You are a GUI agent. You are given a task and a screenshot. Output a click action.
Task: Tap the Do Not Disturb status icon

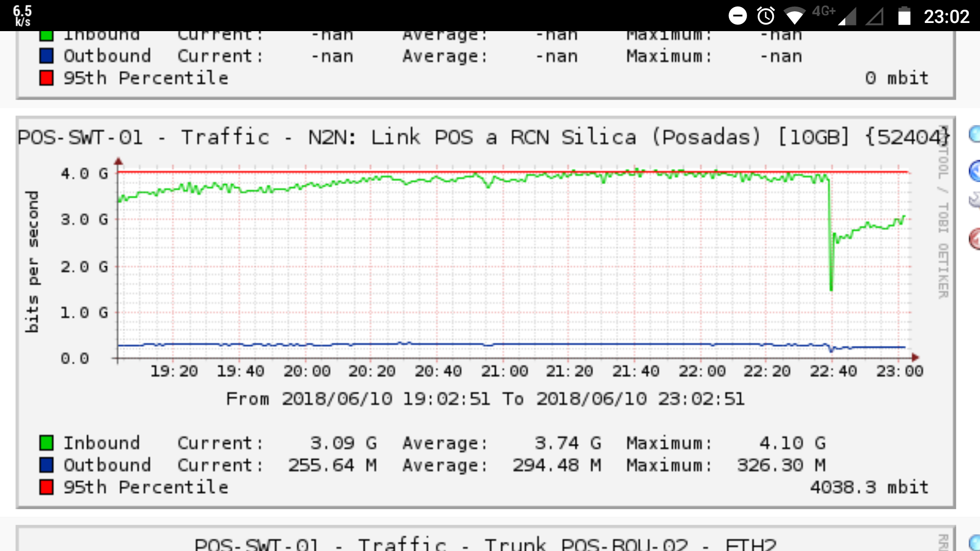click(737, 16)
